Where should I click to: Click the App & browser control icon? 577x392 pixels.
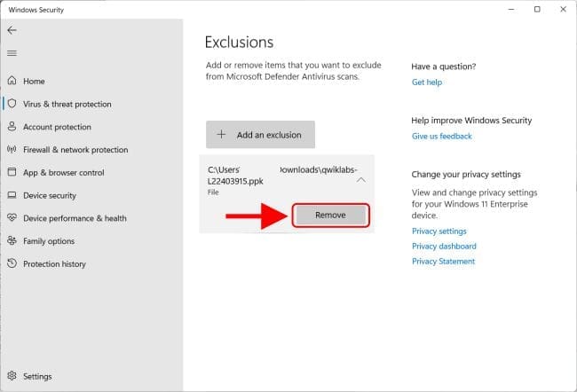pos(12,173)
